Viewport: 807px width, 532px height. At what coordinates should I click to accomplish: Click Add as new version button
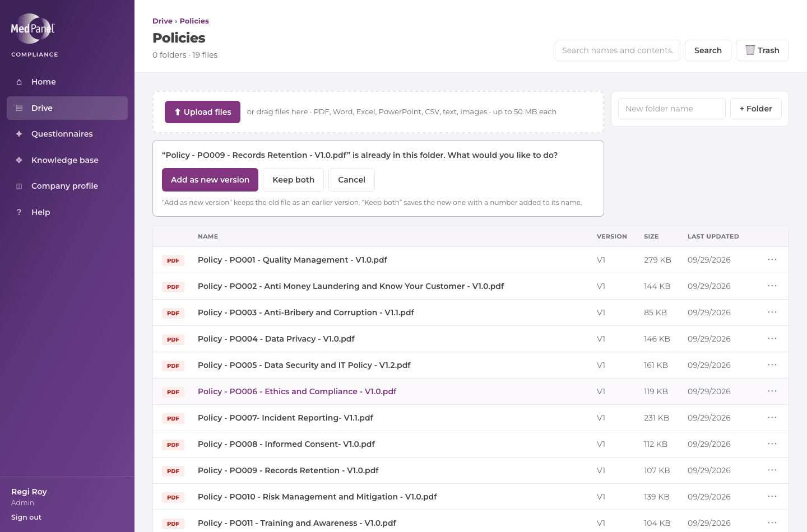[x=210, y=180]
